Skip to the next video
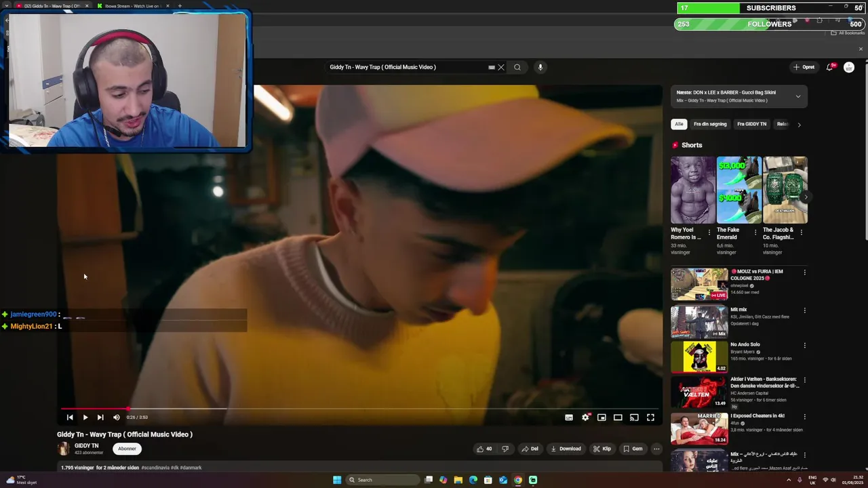The image size is (868, 488). pos(100,418)
